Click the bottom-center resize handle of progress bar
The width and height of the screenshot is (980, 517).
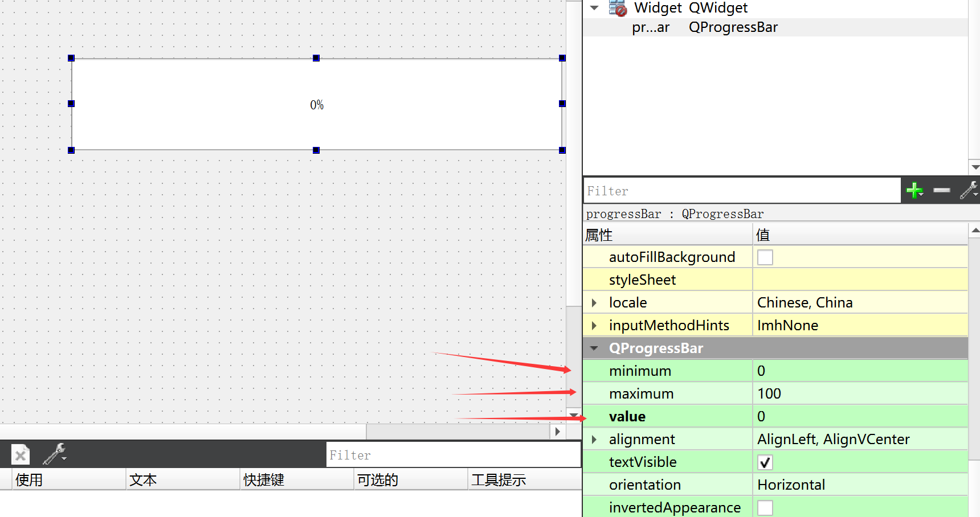[316, 150]
